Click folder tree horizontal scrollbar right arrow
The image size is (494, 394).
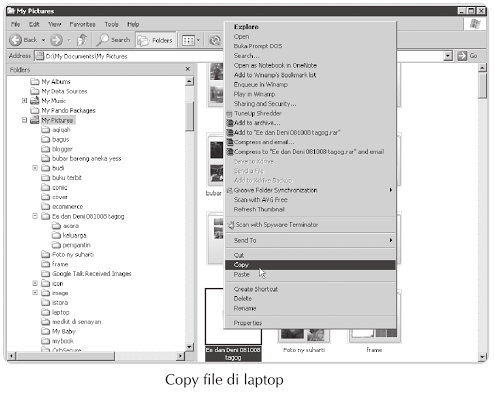tap(180, 356)
